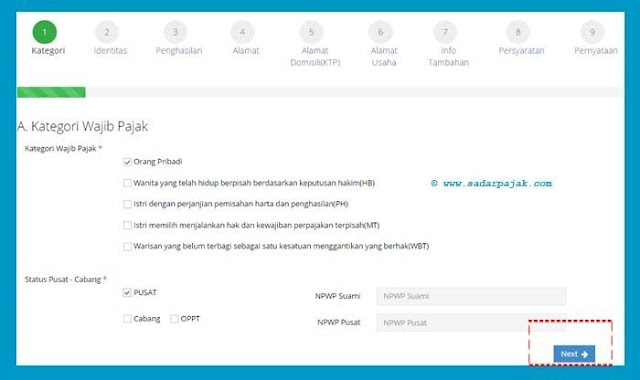Toggle the PUSAT status checkbox
The height and width of the screenshot is (380, 640).
127,293
